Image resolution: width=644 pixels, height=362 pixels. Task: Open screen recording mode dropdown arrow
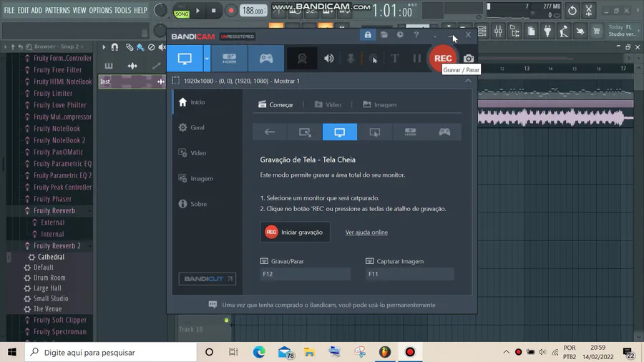(x=207, y=59)
